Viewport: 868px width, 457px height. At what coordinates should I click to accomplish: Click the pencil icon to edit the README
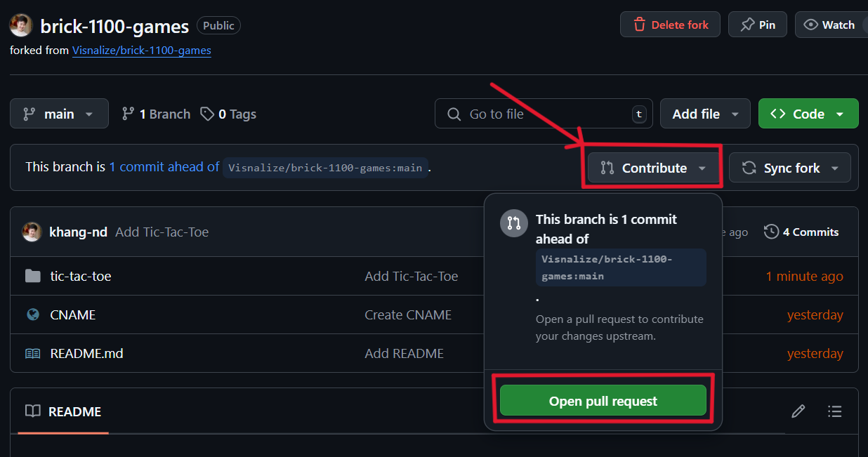798,411
